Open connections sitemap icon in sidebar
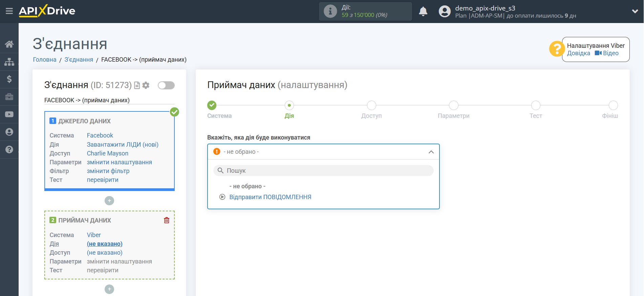Image resolution: width=644 pixels, height=296 pixels. [9, 62]
